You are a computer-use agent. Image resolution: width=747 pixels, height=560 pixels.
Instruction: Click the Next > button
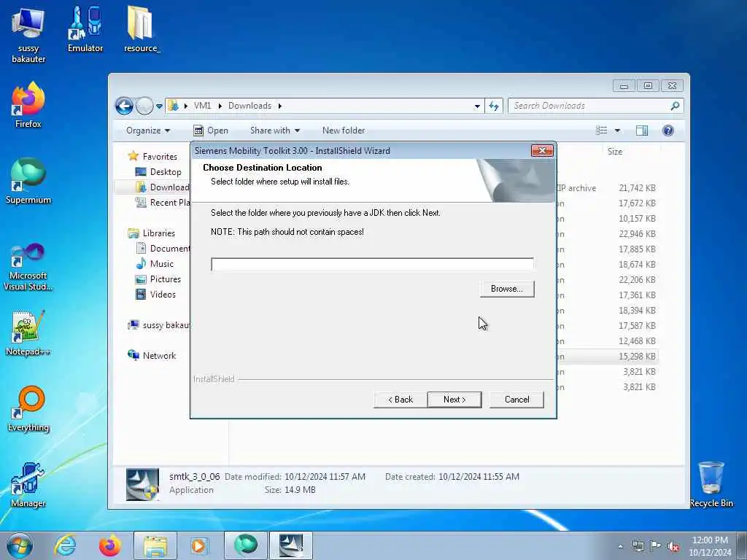(454, 400)
